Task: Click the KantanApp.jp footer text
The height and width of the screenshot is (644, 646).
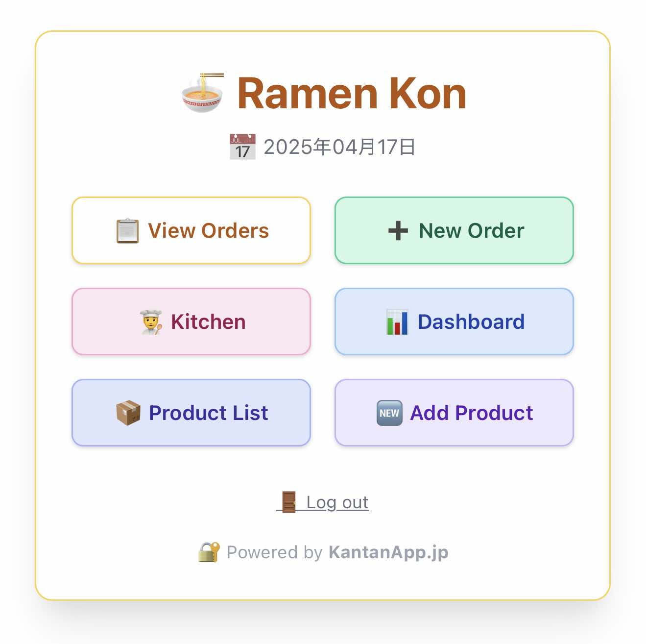Action: [x=388, y=552]
